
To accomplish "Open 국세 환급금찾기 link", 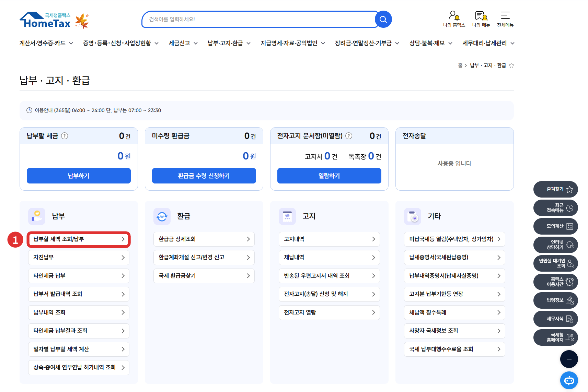I will coord(204,276).
